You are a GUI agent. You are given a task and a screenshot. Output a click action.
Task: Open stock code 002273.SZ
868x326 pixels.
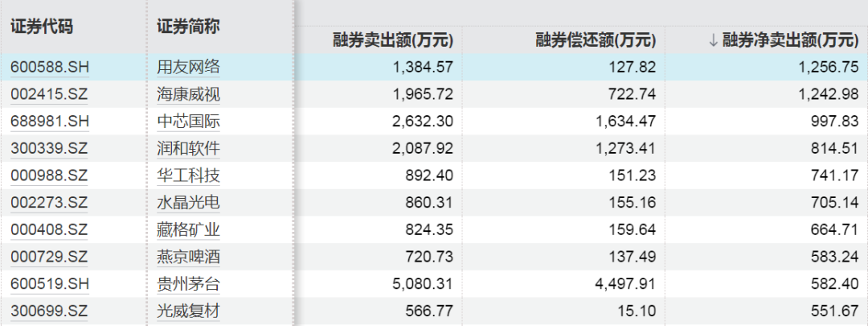(x=49, y=203)
